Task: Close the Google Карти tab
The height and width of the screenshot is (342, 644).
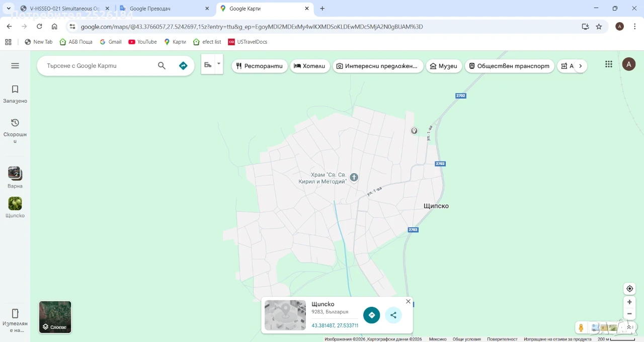Action: tap(307, 9)
